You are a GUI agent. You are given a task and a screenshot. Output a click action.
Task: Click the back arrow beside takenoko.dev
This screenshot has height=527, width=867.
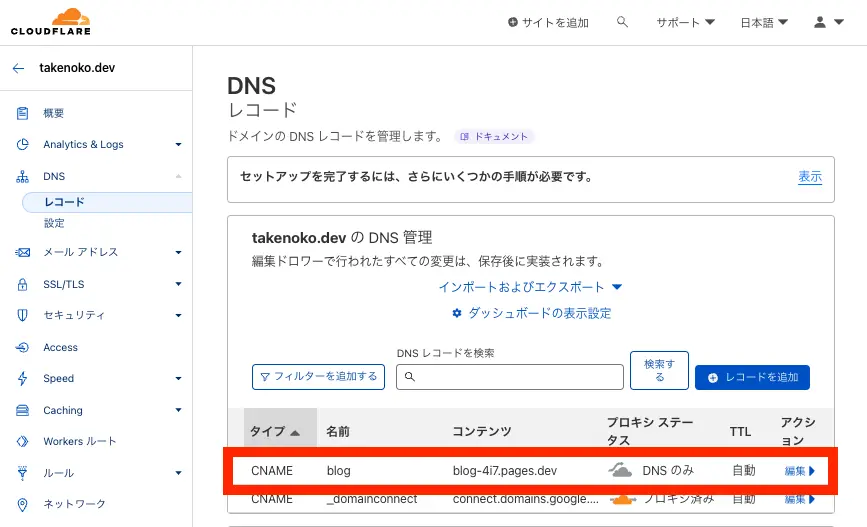pos(18,68)
